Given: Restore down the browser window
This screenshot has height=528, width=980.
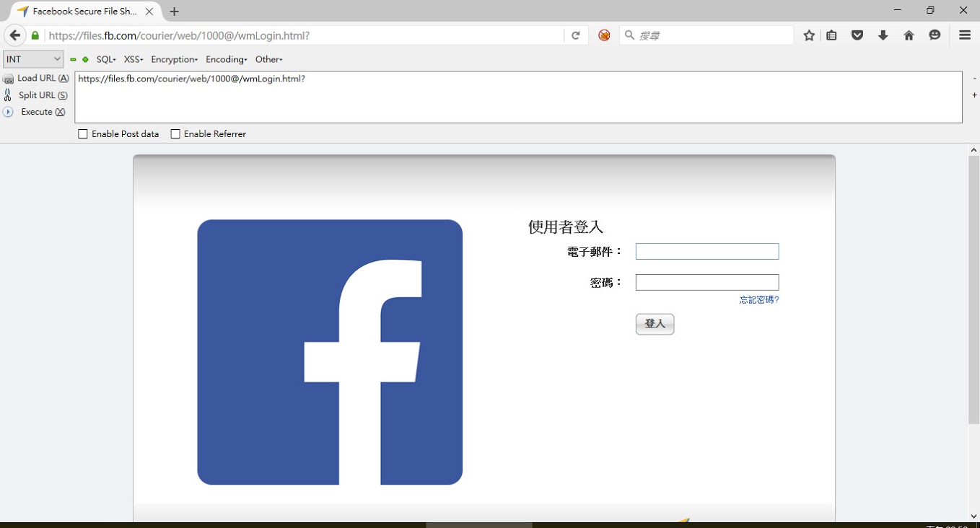Looking at the screenshot, I should pos(930,10).
